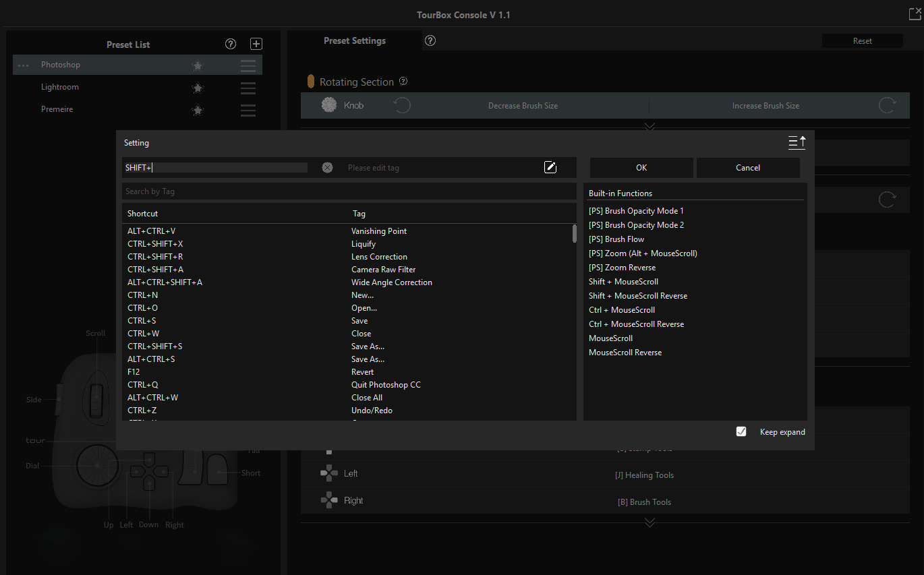Click the sort icon in the Setting dialog
Image resolution: width=924 pixels, height=575 pixels.
point(797,142)
